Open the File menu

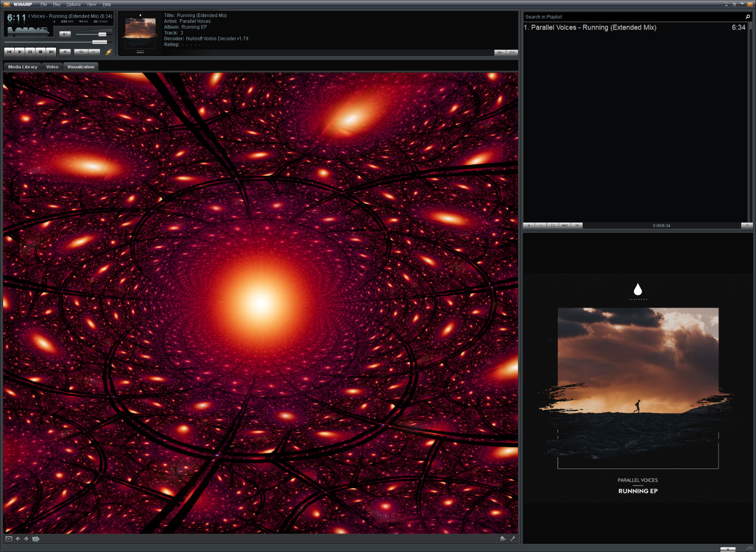click(x=43, y=4)
